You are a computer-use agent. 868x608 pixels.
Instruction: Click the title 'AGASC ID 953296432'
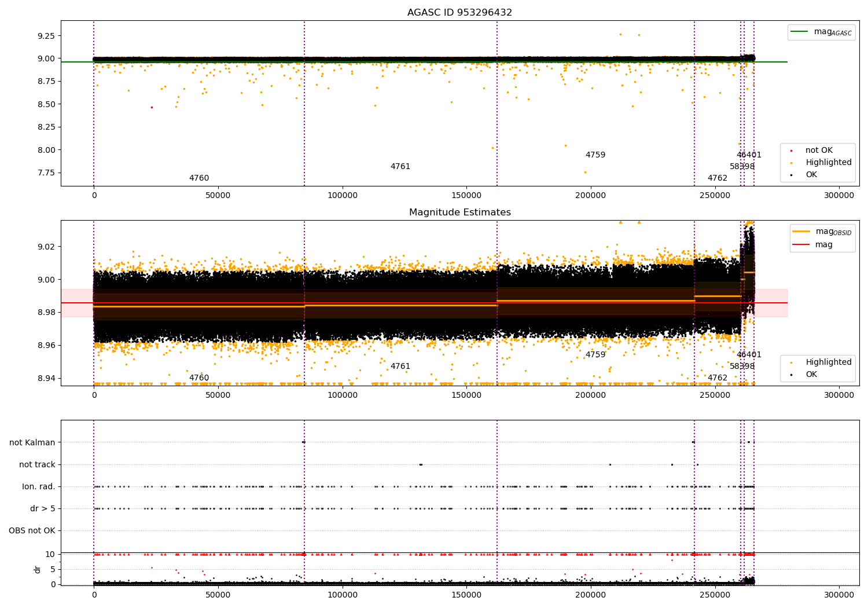pos(459,13)
